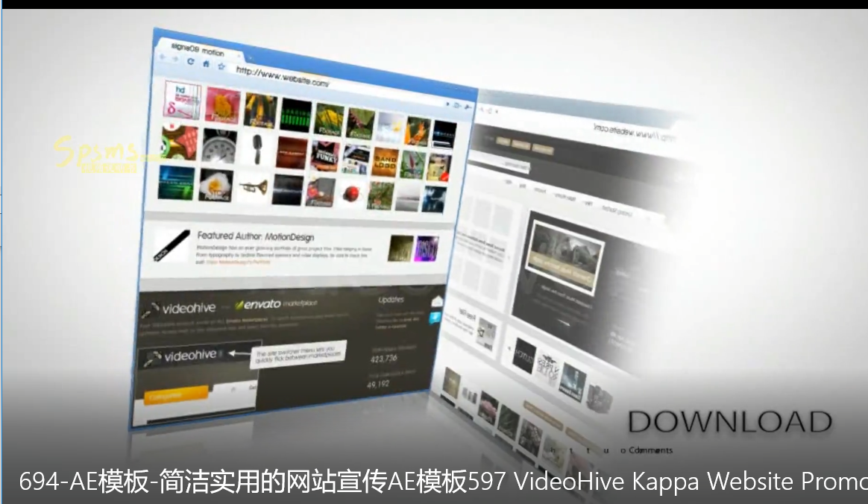Select the 'signs09 motion' browser tab
Viewport: 868px width, 504px height.
(x=195, y=49)
